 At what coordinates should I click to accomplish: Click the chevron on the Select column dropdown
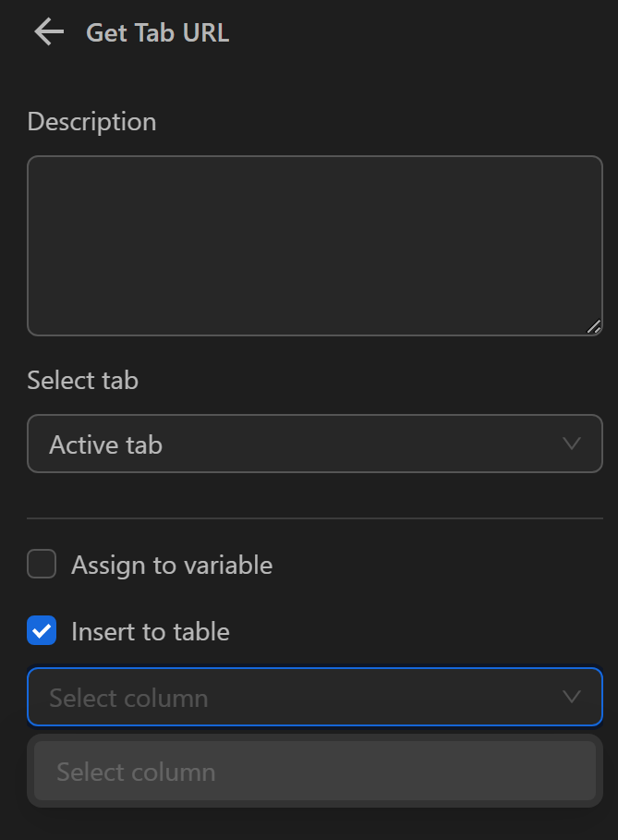click(x=571, y=698)
